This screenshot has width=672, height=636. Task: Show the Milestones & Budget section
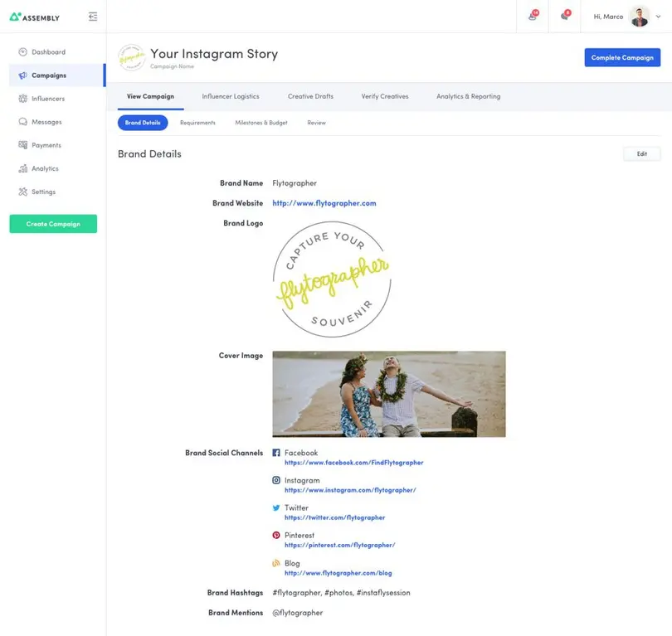pos(261,123)
